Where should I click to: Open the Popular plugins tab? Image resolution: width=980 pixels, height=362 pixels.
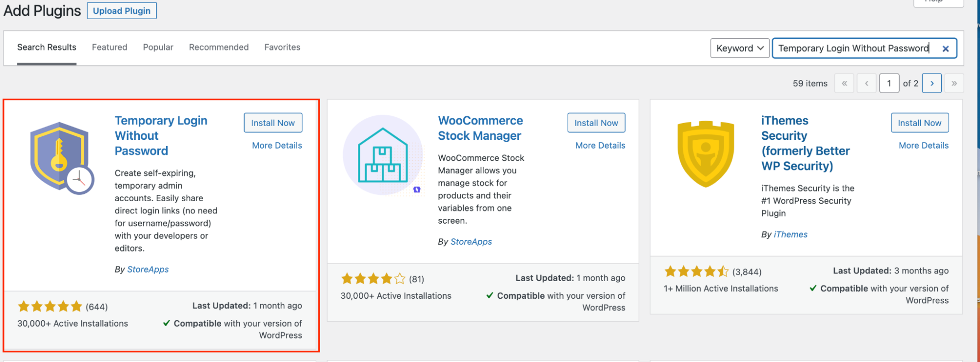[158, 47]
